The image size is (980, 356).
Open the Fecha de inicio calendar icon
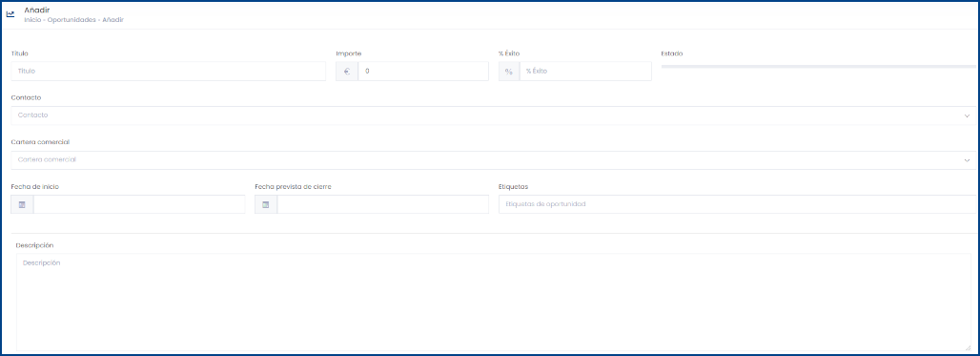click(x=22, y=204)
